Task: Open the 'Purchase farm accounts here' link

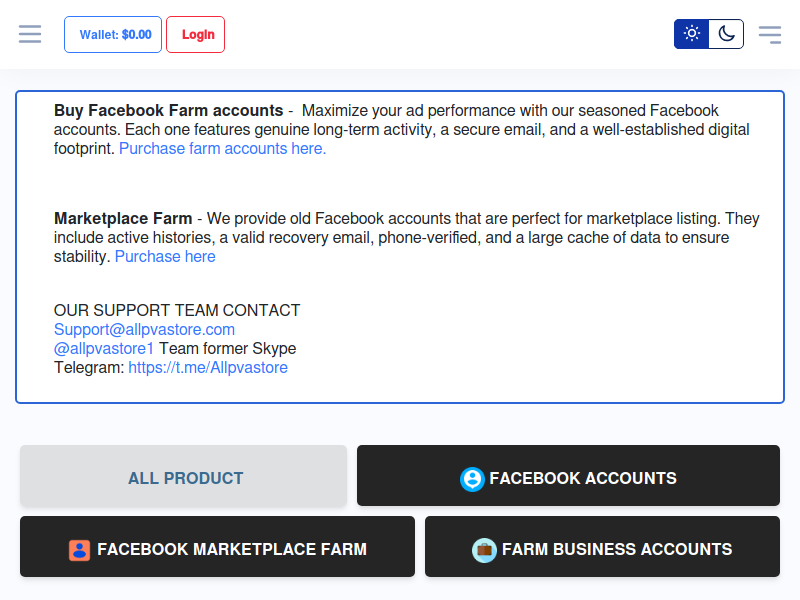Action: click(x=222, y=149)
